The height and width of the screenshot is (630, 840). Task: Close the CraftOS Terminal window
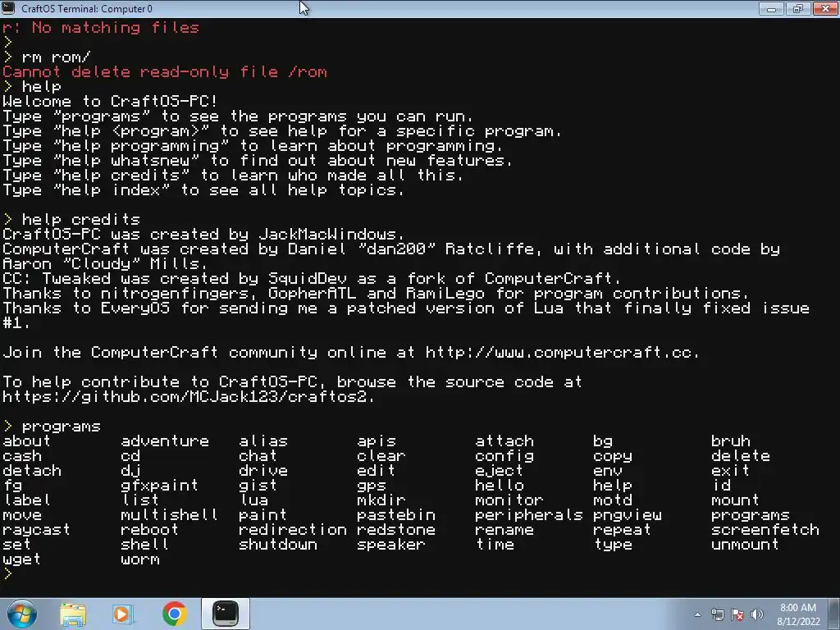(x=825, y=8)
